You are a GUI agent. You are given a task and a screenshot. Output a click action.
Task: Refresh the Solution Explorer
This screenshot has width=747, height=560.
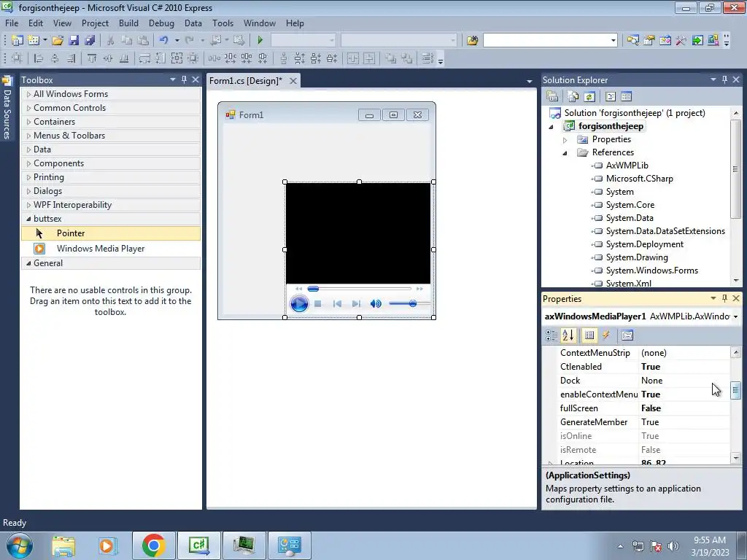[x=589, y=97]
